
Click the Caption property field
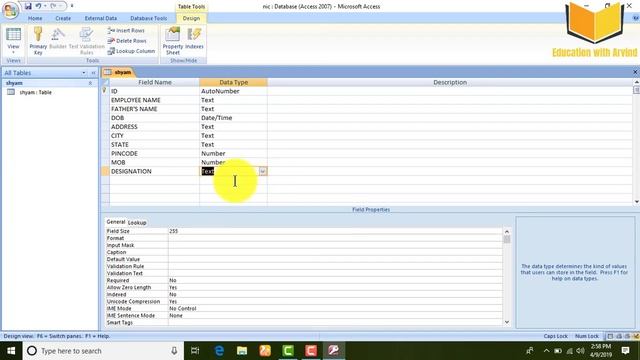coord(335,252)
